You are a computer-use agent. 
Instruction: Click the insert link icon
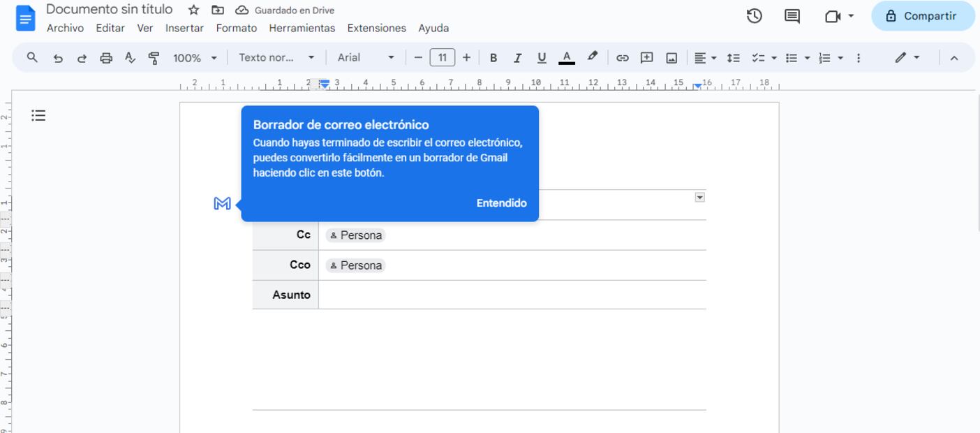[x=622, y=58]
